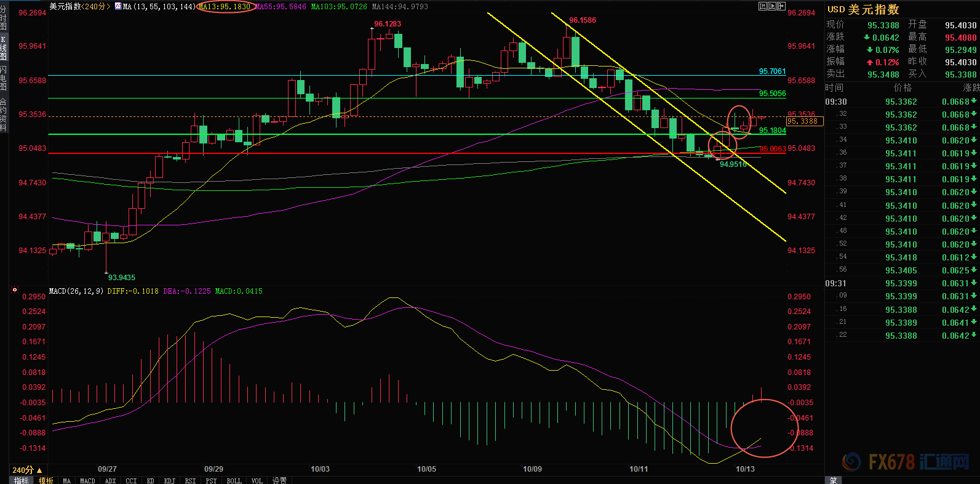Apply the ADX indicator button
Screen dimensions: 980x484
point(110,480)
